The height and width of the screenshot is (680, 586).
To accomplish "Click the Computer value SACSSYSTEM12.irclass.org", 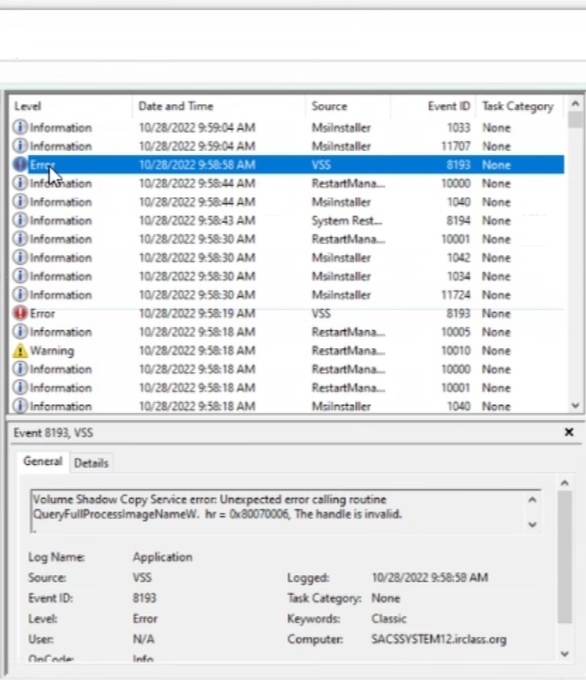I will (x=439, y=639).
